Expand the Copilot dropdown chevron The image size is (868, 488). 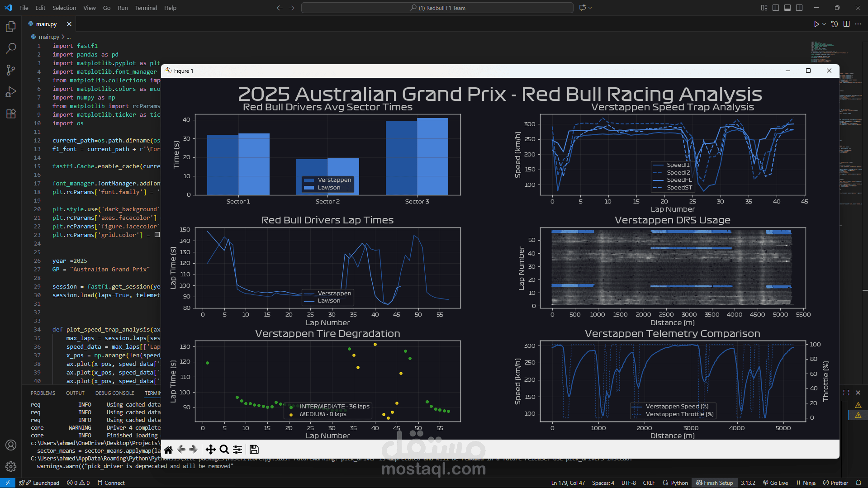click(590, 8)
